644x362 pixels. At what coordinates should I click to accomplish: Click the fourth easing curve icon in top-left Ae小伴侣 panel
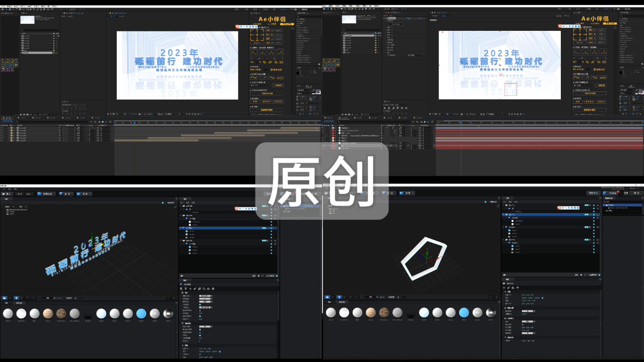(280, 52)
